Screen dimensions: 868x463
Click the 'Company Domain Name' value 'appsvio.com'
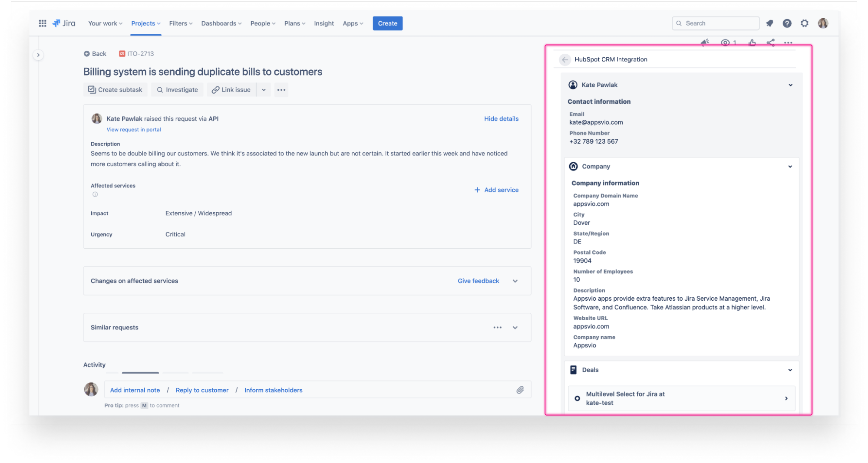(591, 204)
